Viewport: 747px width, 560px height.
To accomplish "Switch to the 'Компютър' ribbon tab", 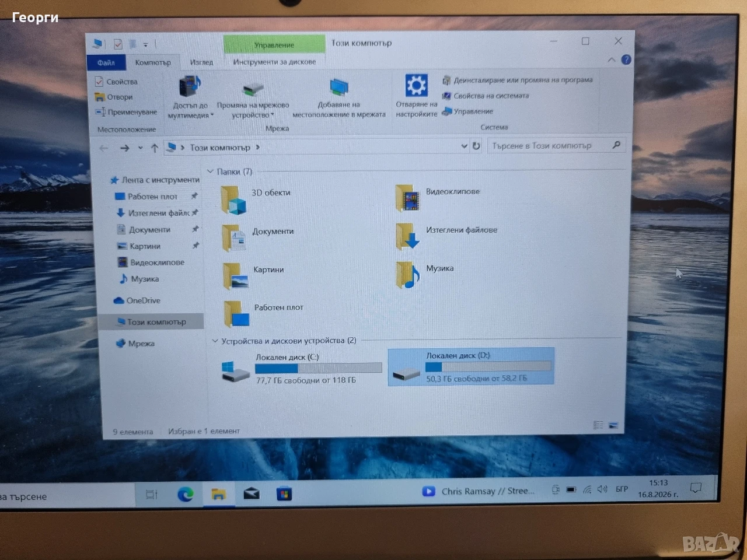I will [153, 62].
